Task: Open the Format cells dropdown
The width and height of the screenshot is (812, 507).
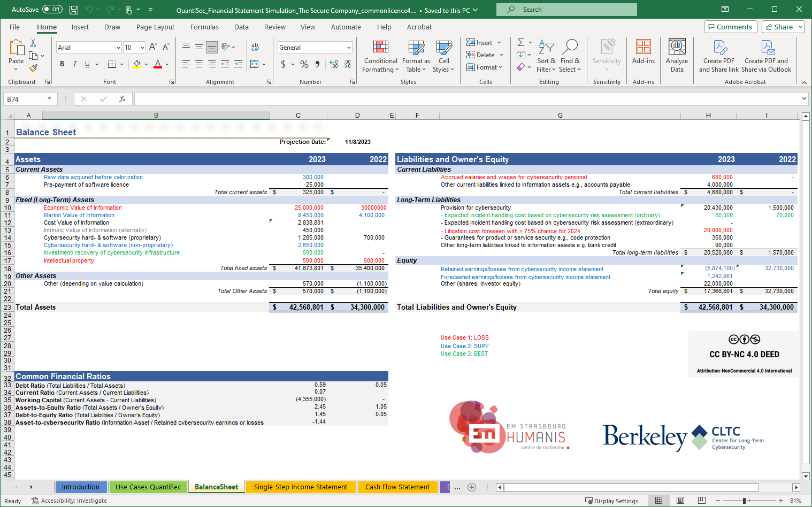Action: [501, 67]
